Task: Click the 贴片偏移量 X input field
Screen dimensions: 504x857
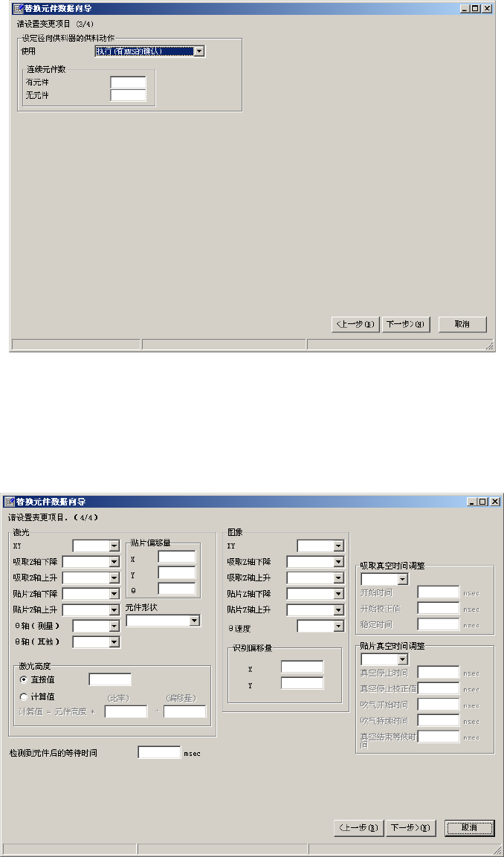Action: [x=177, y=557]
